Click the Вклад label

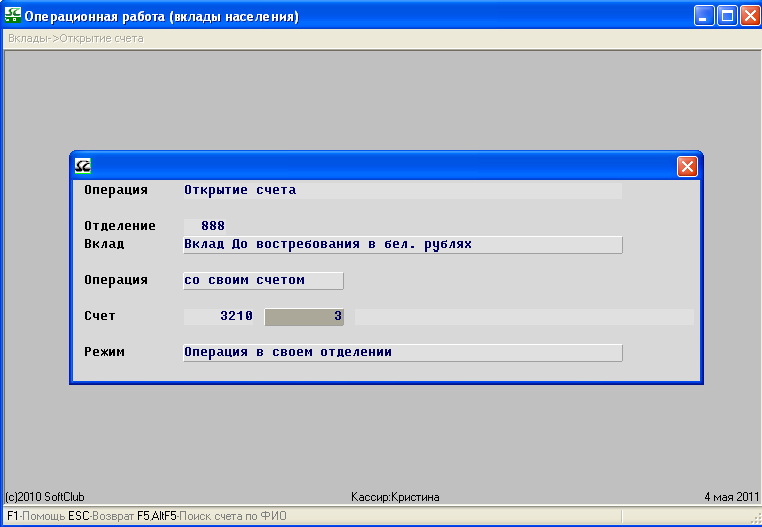pyautogui.click(x=104, y=244)
